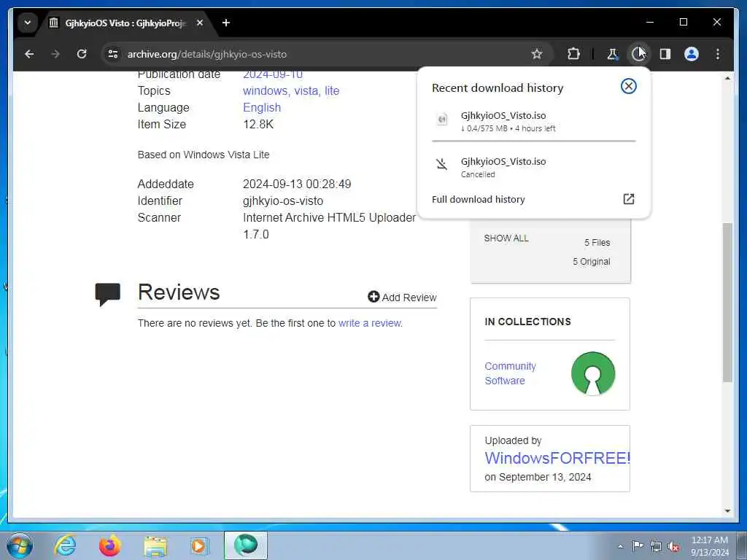Open the side panel
Image resolution: width=747 pixels, height=560 pixels.
(665, 54)
